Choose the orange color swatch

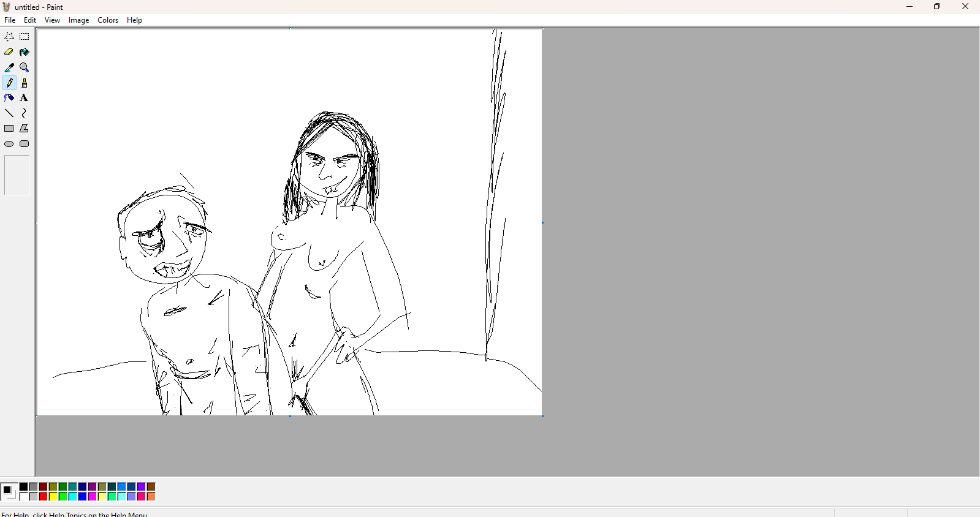151,497
